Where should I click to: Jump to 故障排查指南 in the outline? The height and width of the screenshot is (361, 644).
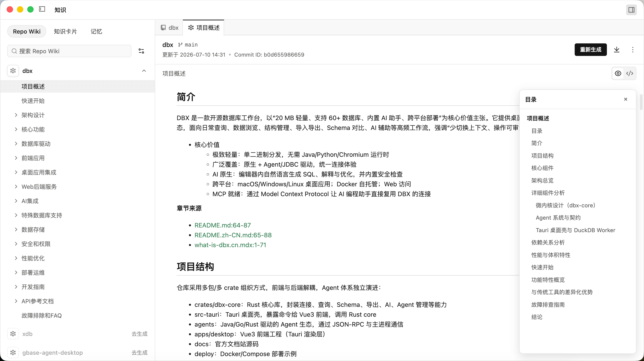[x=548, y=304]
